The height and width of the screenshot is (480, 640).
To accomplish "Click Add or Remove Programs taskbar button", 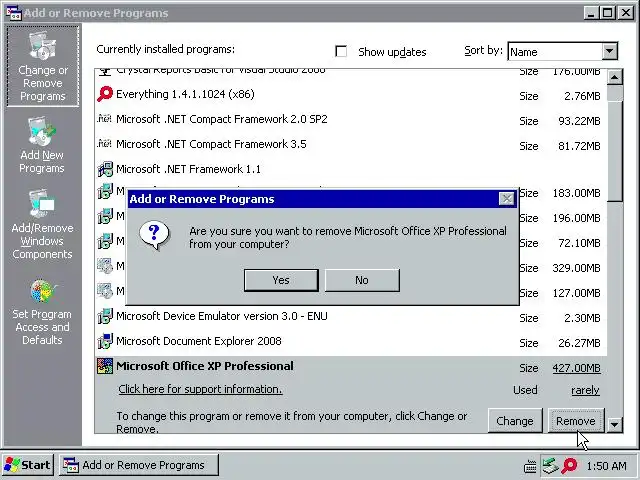I will tap(139, 465).
